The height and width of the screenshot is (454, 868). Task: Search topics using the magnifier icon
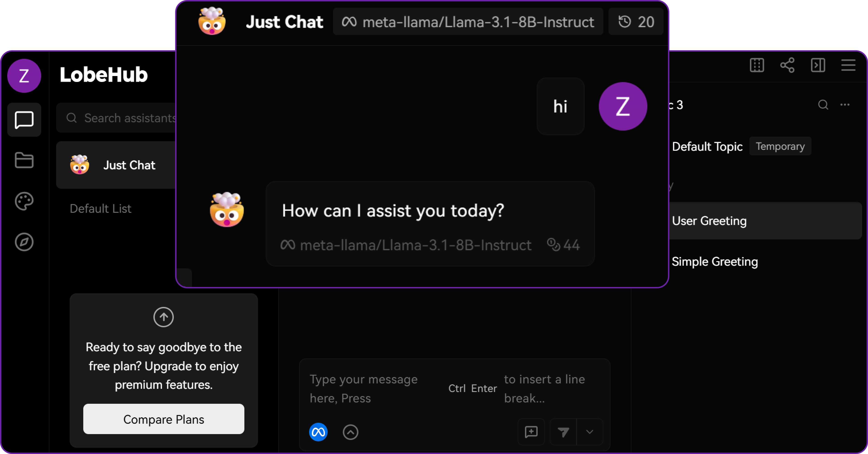pos(823,105)
